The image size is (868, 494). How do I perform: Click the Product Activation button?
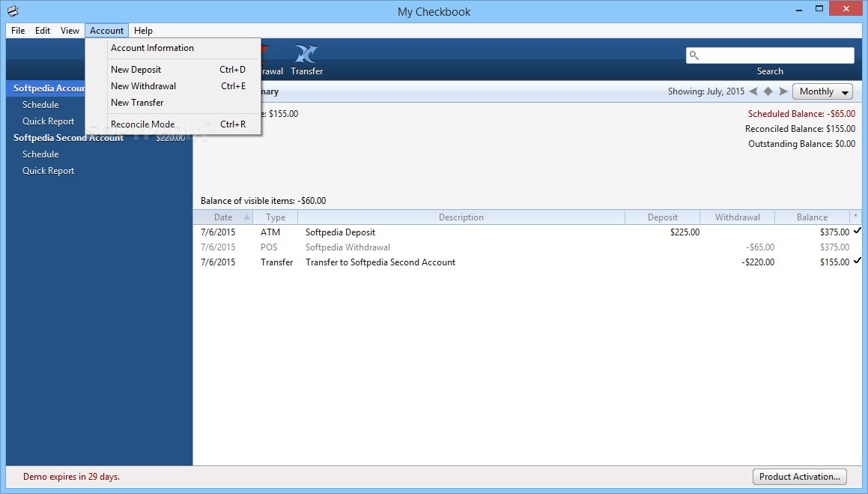pos(799,476)
